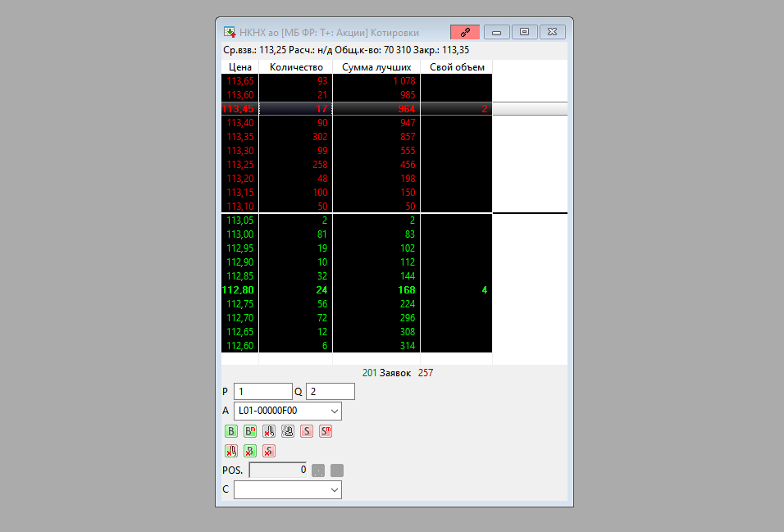Cancel sell orders with crossed S icon

[268, 451]
